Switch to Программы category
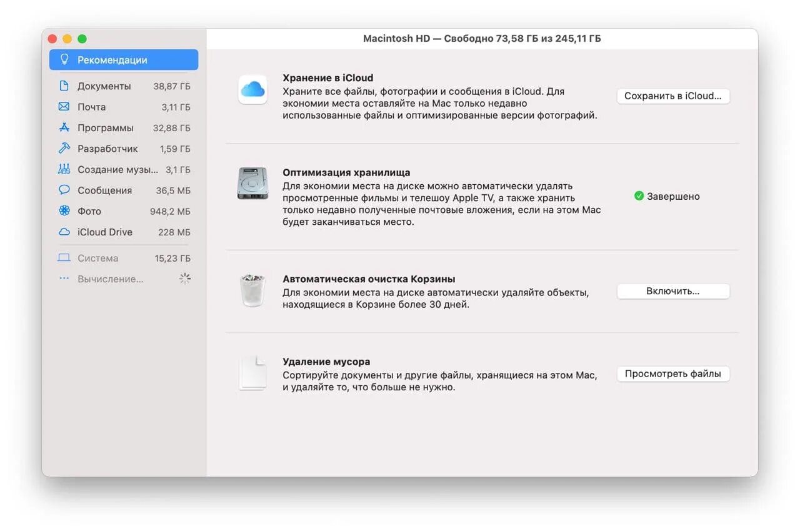The image size is (800, 532). point(124,127)
